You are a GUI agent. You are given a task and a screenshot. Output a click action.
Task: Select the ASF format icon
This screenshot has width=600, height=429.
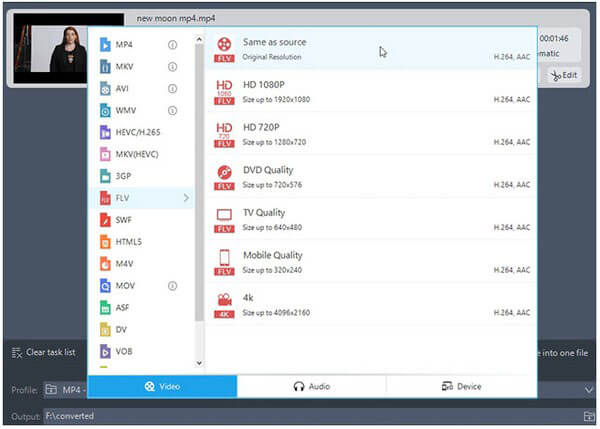(105, 308)
